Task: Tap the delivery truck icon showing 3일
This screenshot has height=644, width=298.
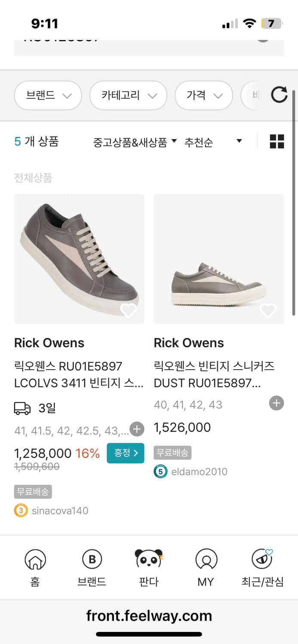Action: coord(24,408)
